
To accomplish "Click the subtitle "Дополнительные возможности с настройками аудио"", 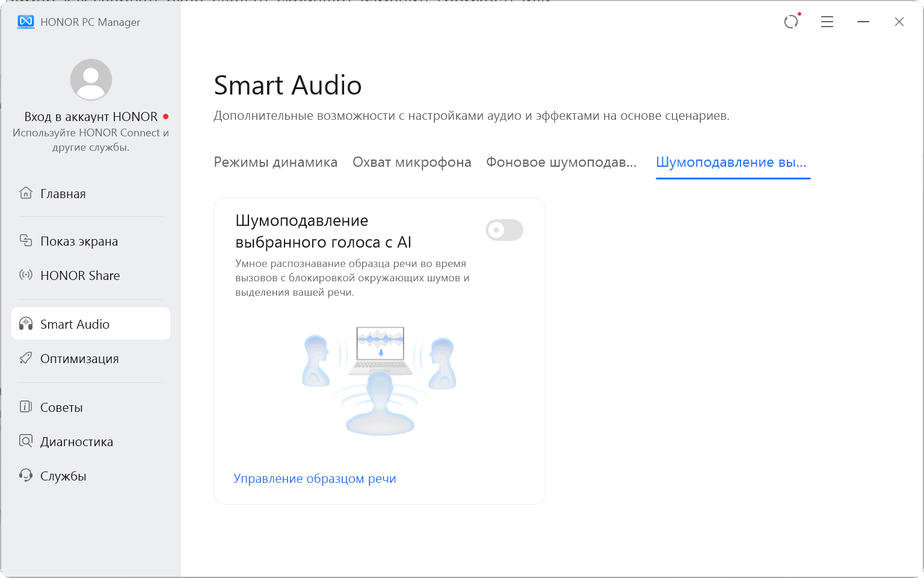I will click(x=472, y=116).
